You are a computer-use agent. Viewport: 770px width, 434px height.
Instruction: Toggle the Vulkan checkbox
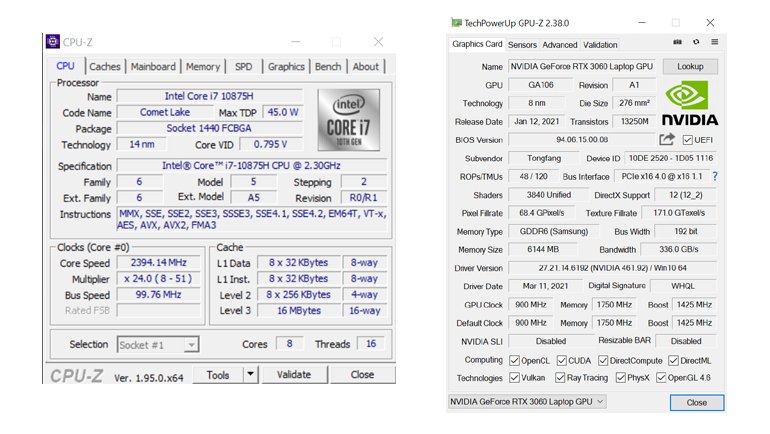pos(514,378)
